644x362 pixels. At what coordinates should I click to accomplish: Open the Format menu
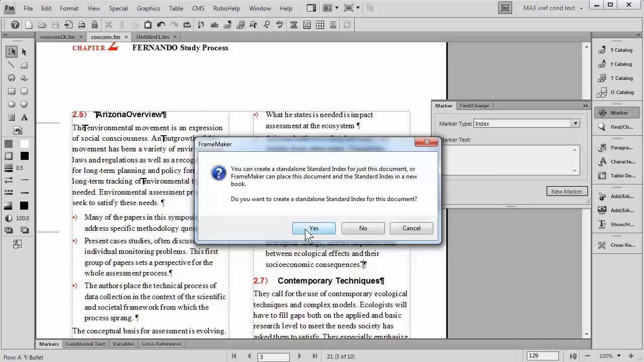pos(69,9)
